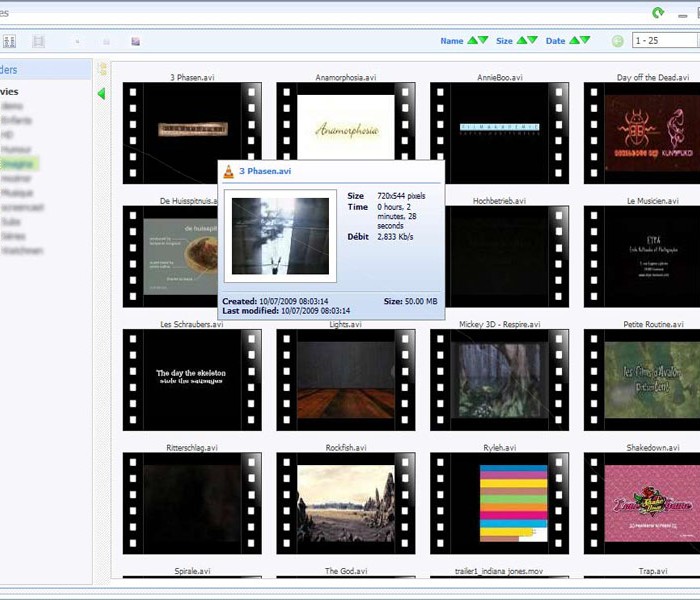Select the Shakedown.avi film thumbnail

[x=642, y=503]
